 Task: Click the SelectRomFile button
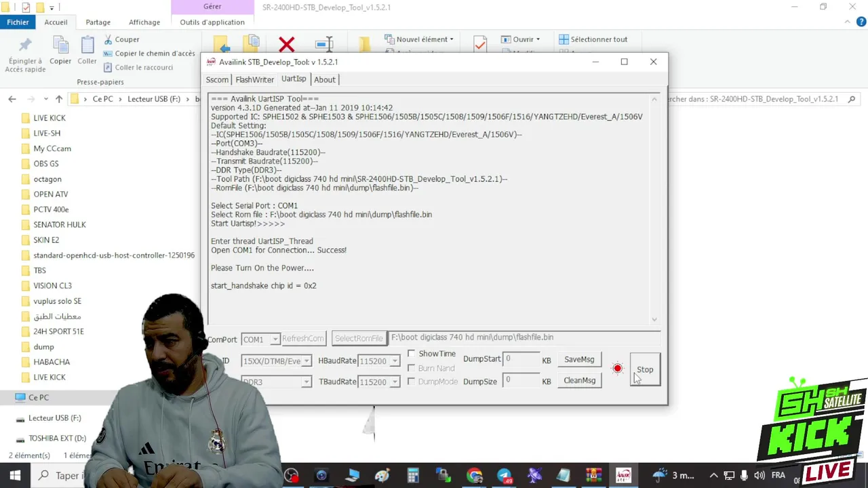359,339
